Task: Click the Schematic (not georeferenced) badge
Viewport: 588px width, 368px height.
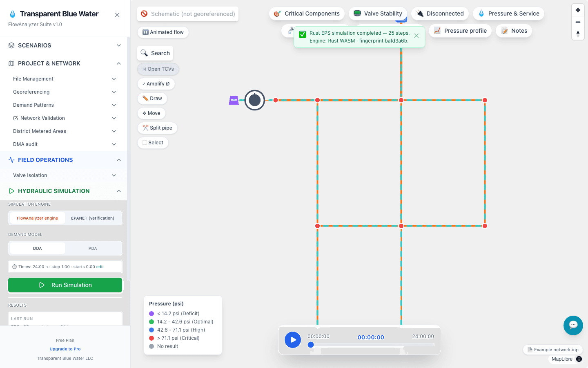Action: click(x=188, y=14)
